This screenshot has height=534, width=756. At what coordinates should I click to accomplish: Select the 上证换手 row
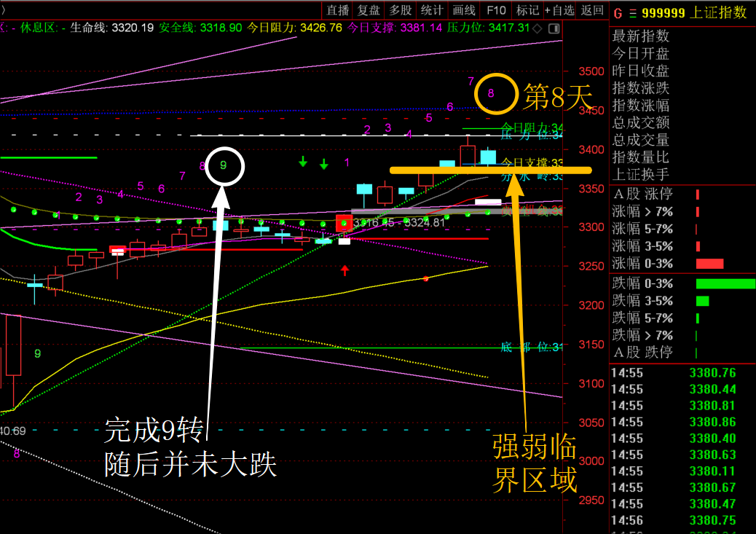pos(682,174)
